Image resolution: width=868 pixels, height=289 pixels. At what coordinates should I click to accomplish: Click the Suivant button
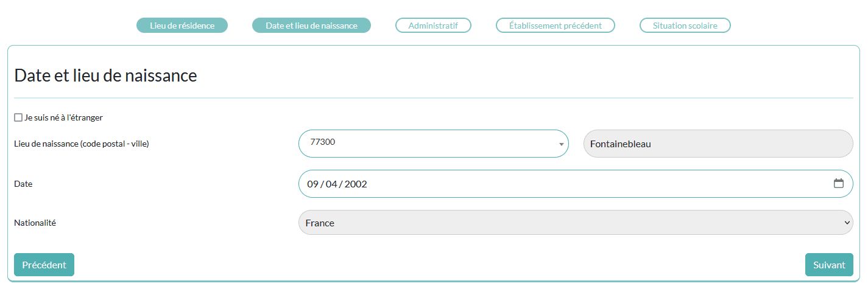pyautogui.click(x=829, y=265)
